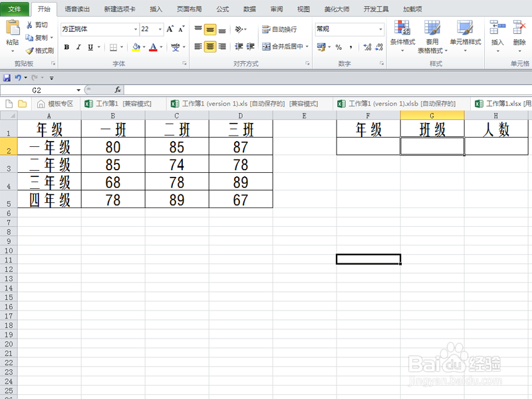Open the 对齐方式 dialog launcher
Viewport: 532px width, 399px height.
[x=307, y=63]
